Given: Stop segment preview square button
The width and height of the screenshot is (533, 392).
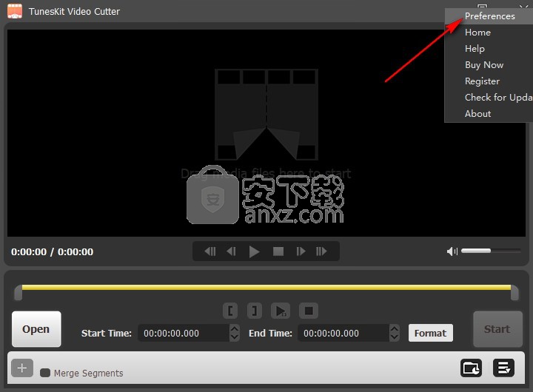Looking at the screenshot, I should tap(309, 311).
